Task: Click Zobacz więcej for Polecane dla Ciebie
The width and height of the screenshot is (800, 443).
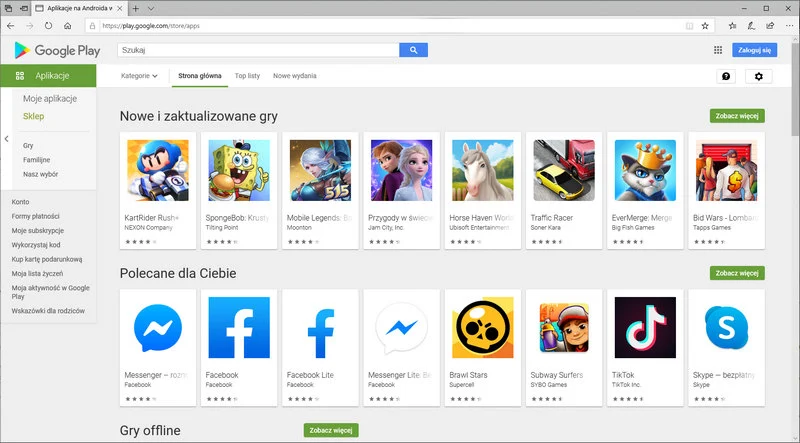Action: pos(736,273)
